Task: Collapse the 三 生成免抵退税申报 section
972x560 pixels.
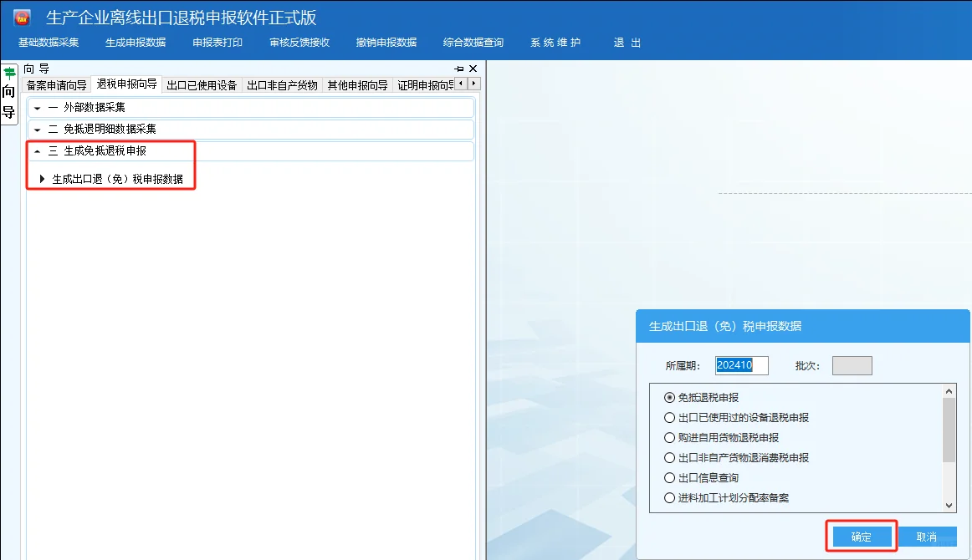Action: pos(37,152)
